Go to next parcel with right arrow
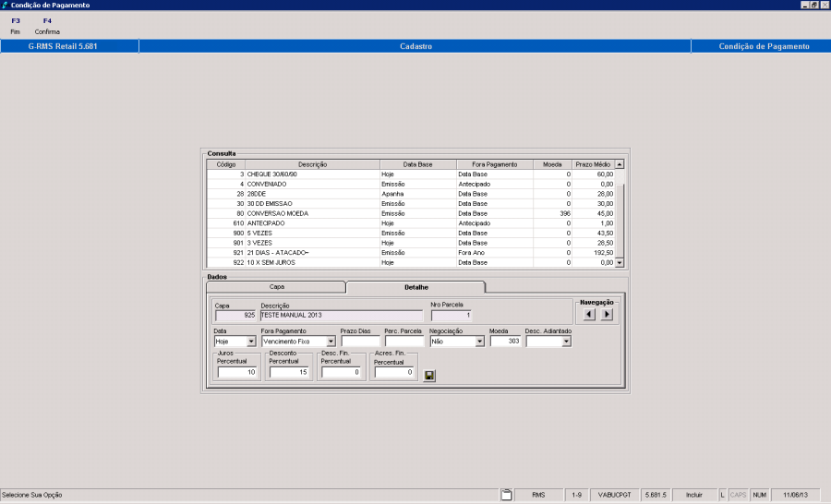 click(607, 314)
